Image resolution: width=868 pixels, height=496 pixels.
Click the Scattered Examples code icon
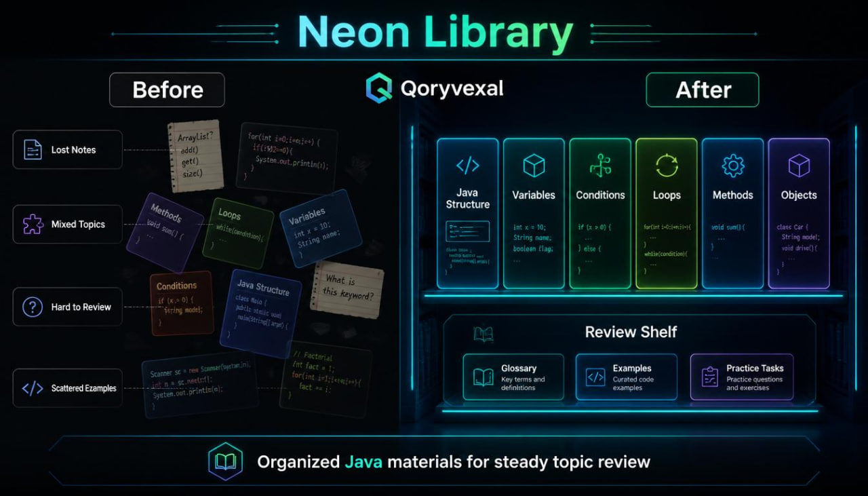(33, 388)
